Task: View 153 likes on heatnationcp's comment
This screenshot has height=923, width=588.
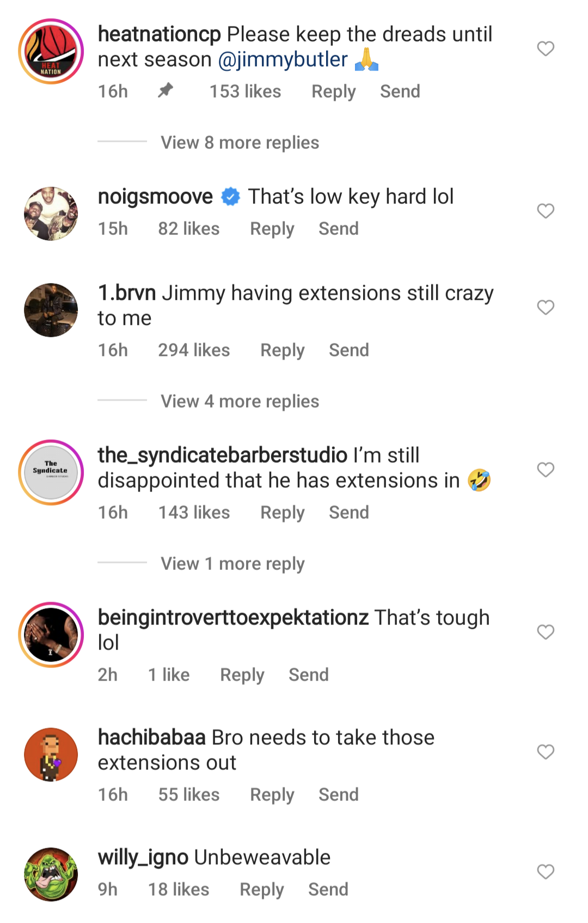Action: tap(245, 91)
